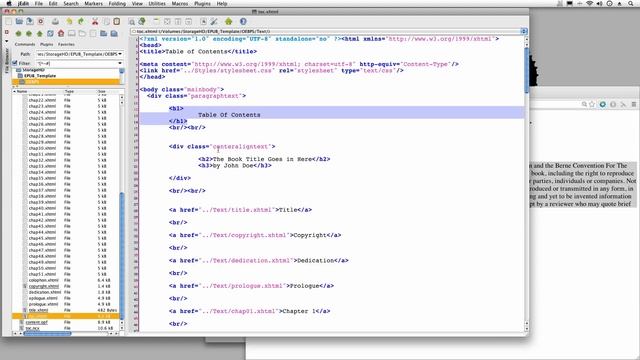
Task: Open the dockable menu arrow beside File Browser
Action: tap(7, 41)
